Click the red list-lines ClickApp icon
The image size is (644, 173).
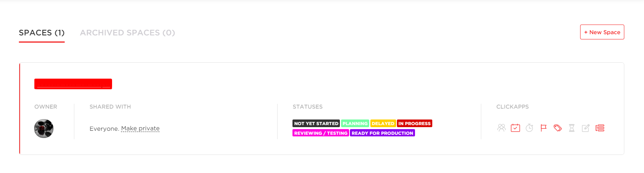[x=600, y=128]
